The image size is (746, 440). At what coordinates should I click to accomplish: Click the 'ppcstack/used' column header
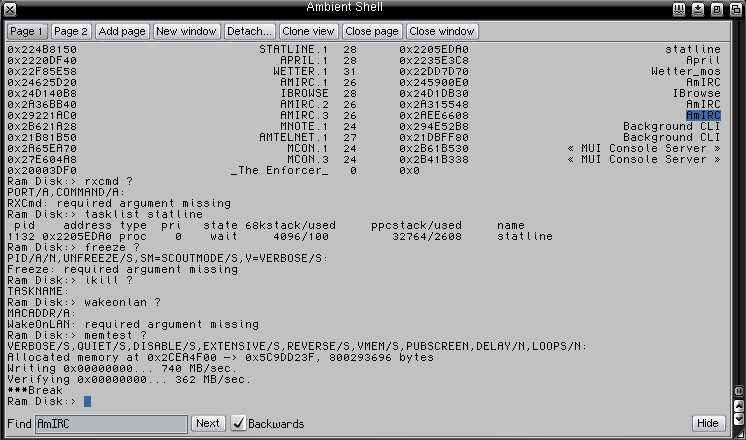tap(416, 225)
